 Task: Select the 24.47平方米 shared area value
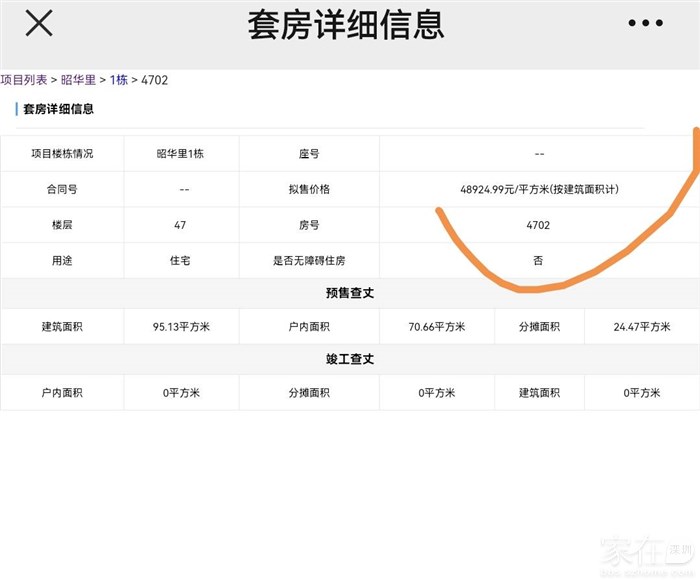coord(641,327)
